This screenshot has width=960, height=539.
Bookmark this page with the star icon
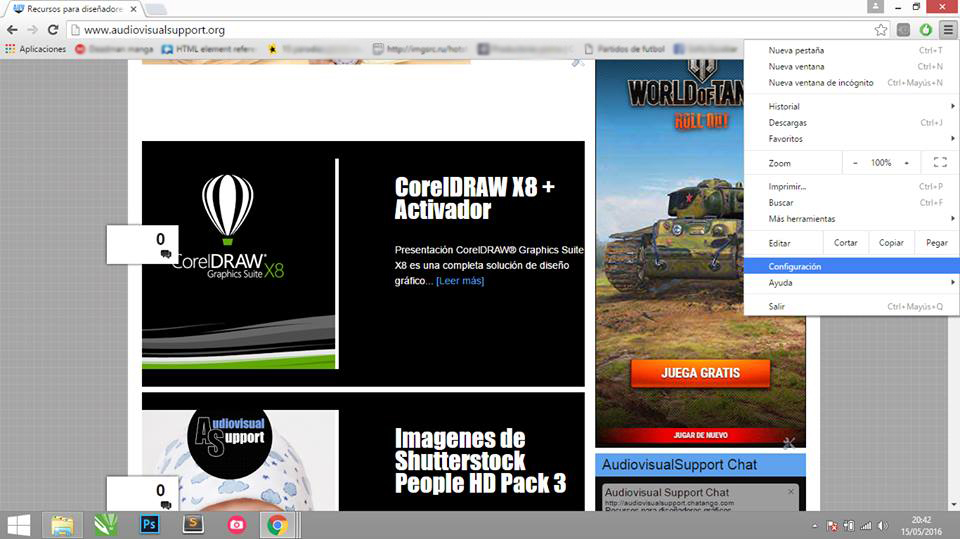click(x=880, y=29)
